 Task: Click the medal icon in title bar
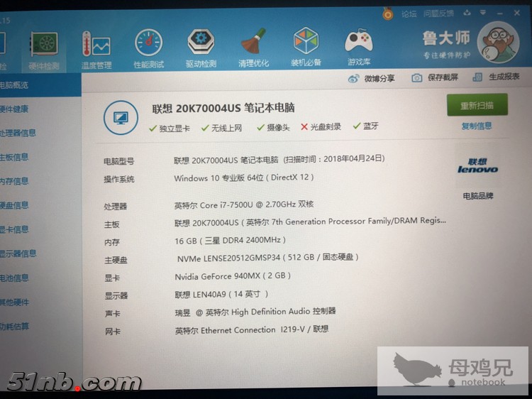click(x=388, y=13)
